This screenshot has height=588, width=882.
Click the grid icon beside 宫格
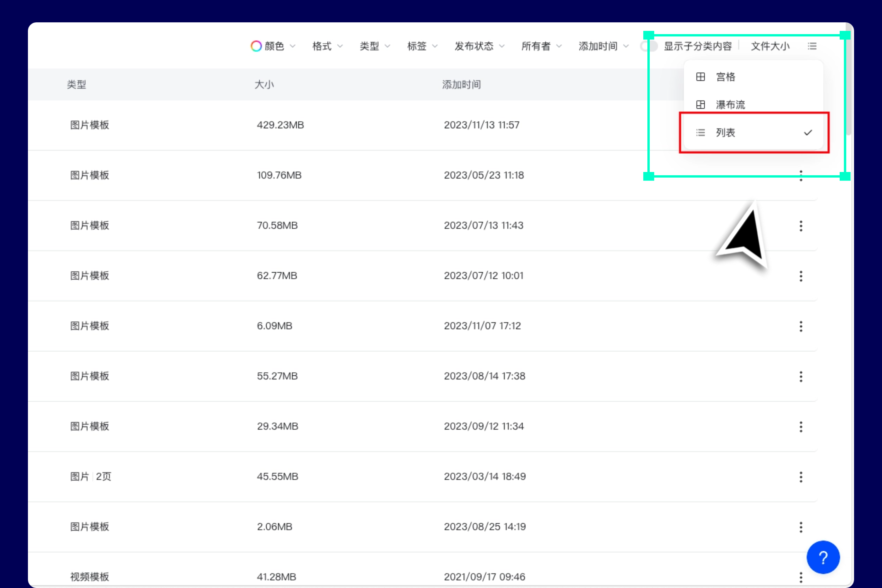(701, 77)
